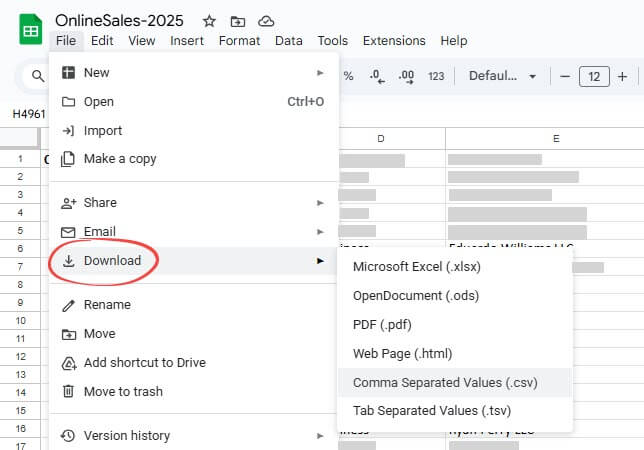The width and height of the screenshot is (644, 450).
Task: Expand the New submenu
Action: tap(193, 73)
